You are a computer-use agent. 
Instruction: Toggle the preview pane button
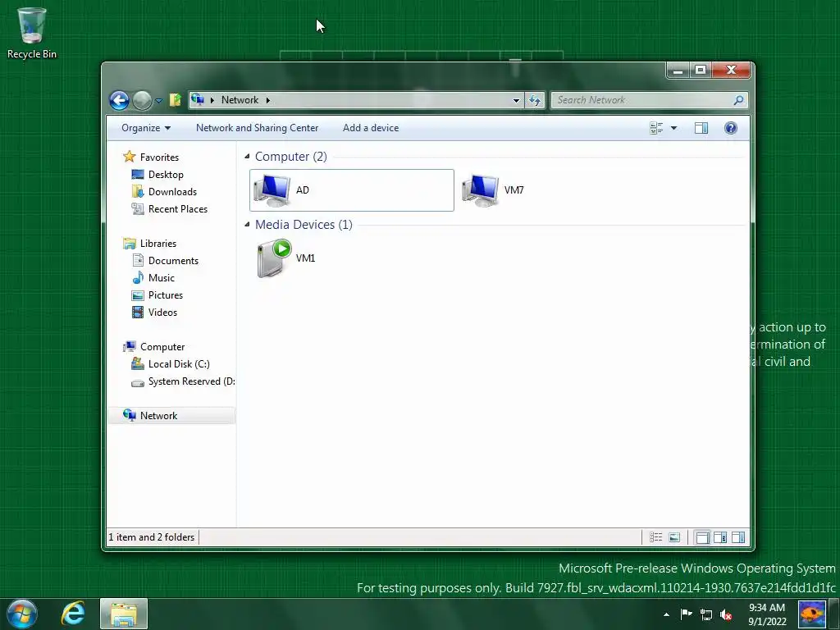pos(701,128)
